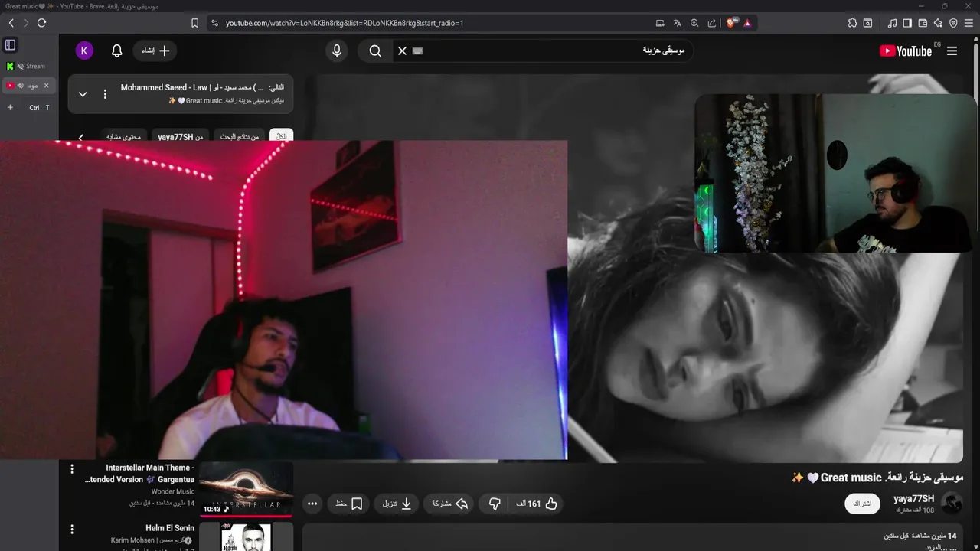Open Brave Shields lion icon
The height and width of the screenshot is (551, 980).
[x=730, y=23]
